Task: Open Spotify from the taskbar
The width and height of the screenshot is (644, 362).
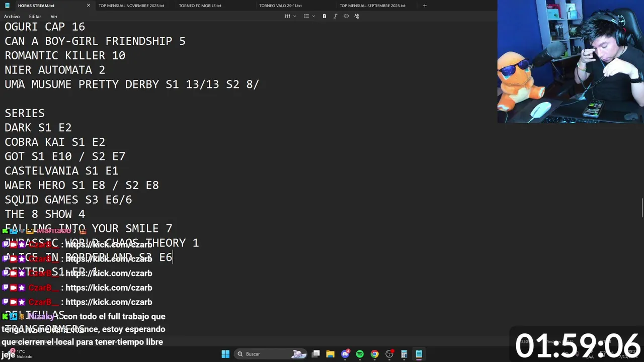Action: (x=360, y=354)
